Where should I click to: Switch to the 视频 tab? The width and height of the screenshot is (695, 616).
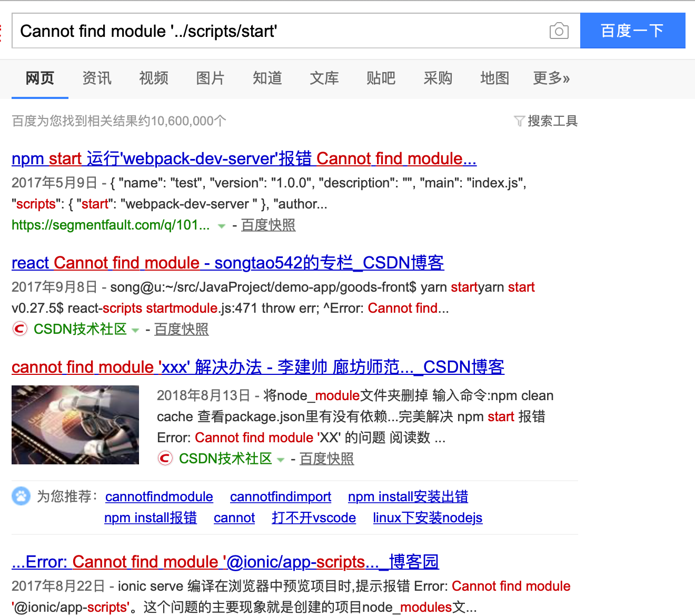(153, 78)
